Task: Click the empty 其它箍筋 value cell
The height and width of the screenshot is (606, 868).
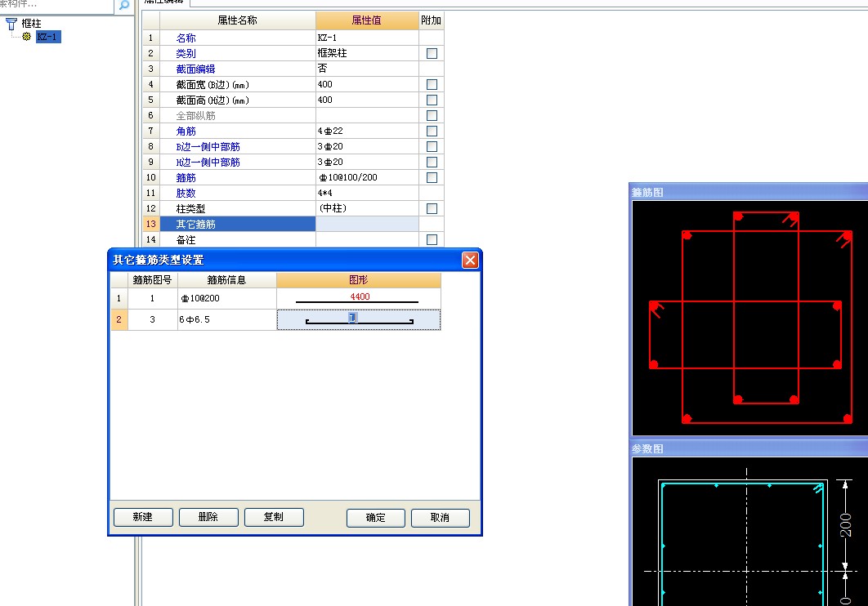Action: (x=367, y=224)
